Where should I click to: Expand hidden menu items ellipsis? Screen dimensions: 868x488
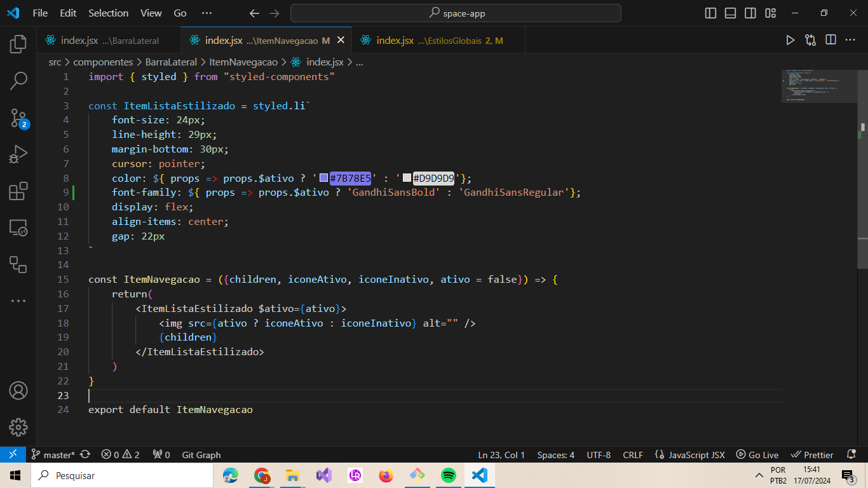(207, 13)
